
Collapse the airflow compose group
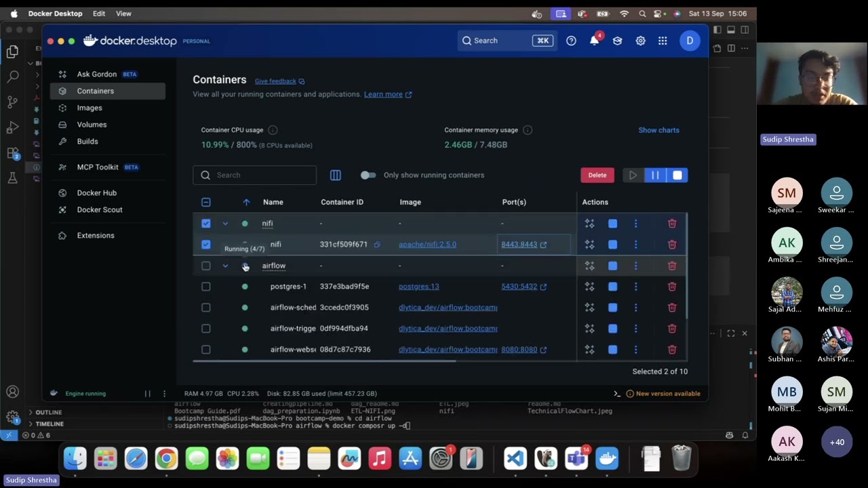pyautogui.click(x=225, y=266)
